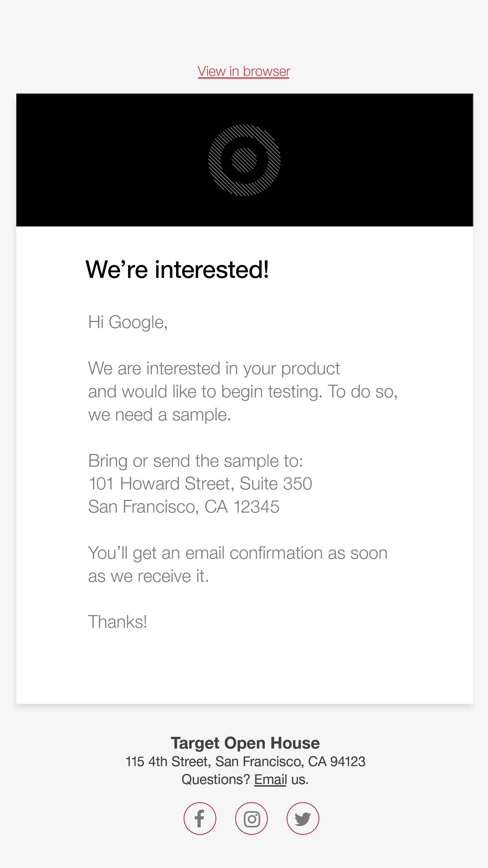Open the View in browser link
Viewport: 488px width, 868px height.
pyautogui.click(x=243, y=71)
